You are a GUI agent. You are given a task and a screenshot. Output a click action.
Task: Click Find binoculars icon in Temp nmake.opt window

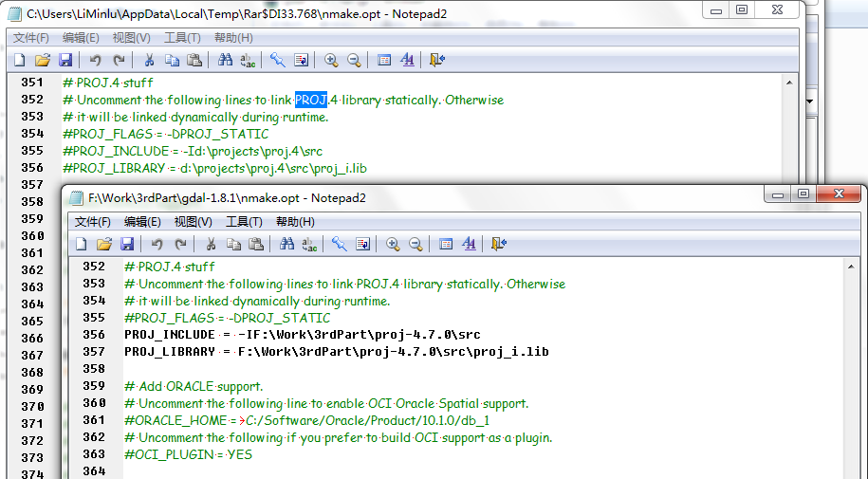(x=225, y=60)
